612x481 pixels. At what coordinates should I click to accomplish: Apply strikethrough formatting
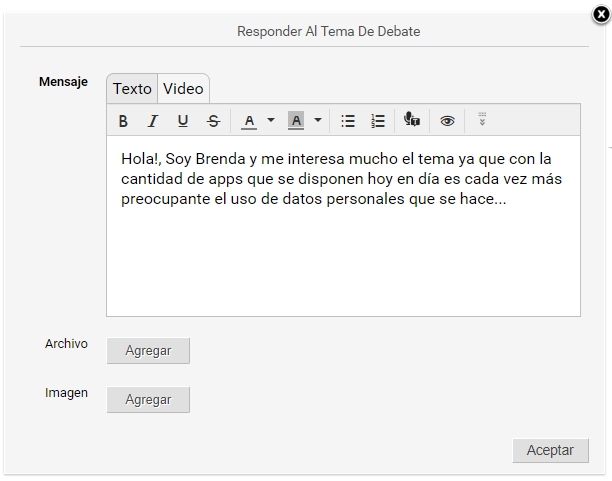click(x=213, y=121)
